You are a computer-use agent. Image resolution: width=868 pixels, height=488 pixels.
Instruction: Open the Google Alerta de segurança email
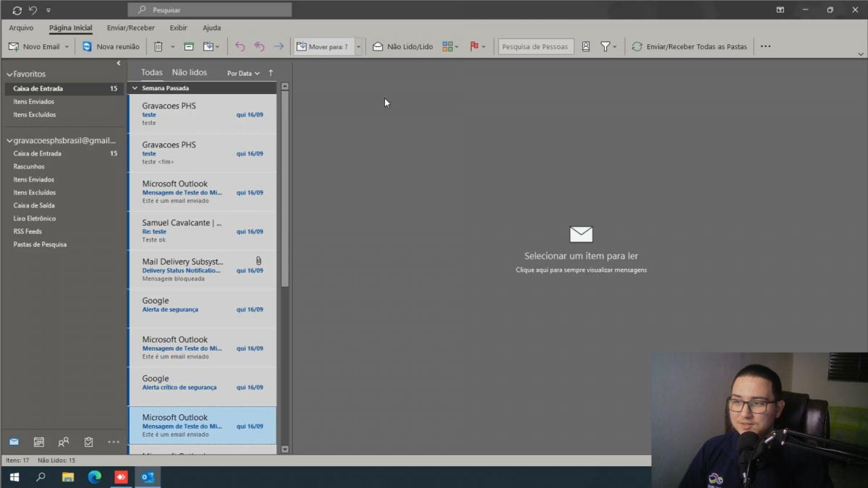point(203,309)
